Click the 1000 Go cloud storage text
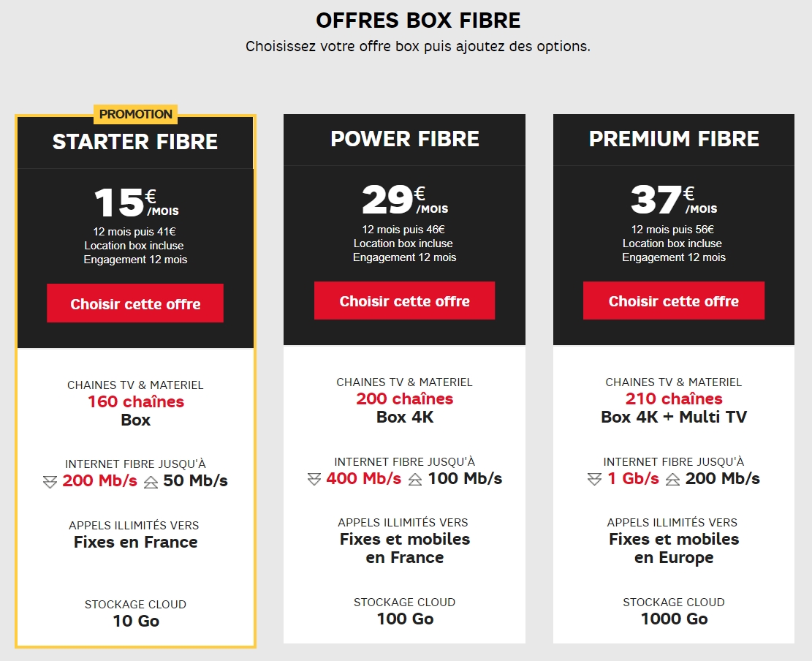 click(x=675, y=619)
